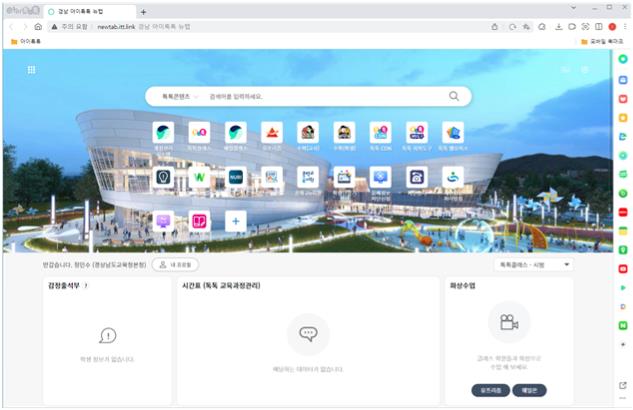Viewport: 633px width, 410px height.
Task: Open the green W shortcut tile
Action: 199,177
